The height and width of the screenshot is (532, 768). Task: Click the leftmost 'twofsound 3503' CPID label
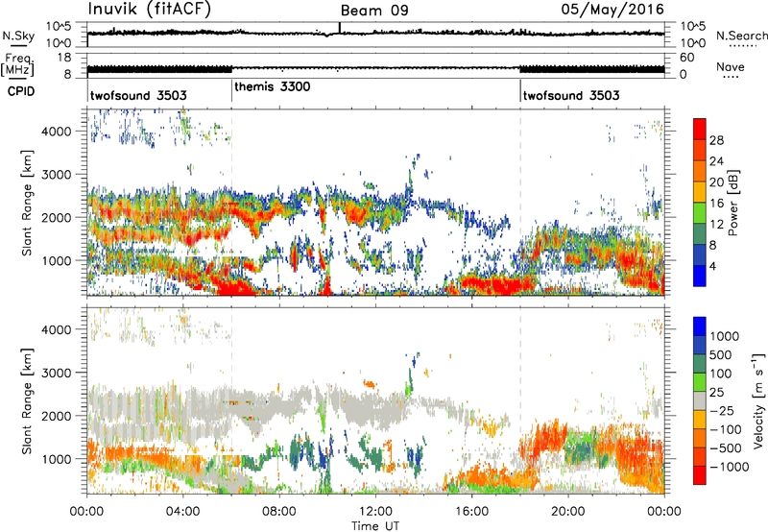[x=138, y=95]
